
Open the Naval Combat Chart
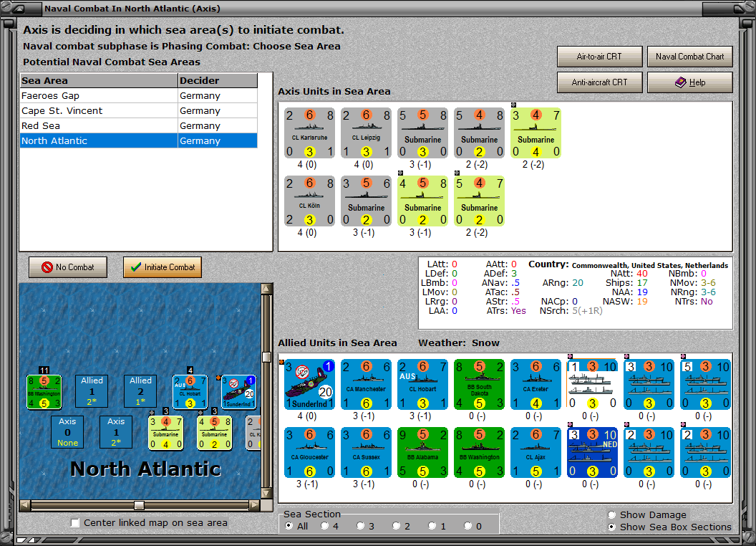pyautogui.click(x=690, y=57)
